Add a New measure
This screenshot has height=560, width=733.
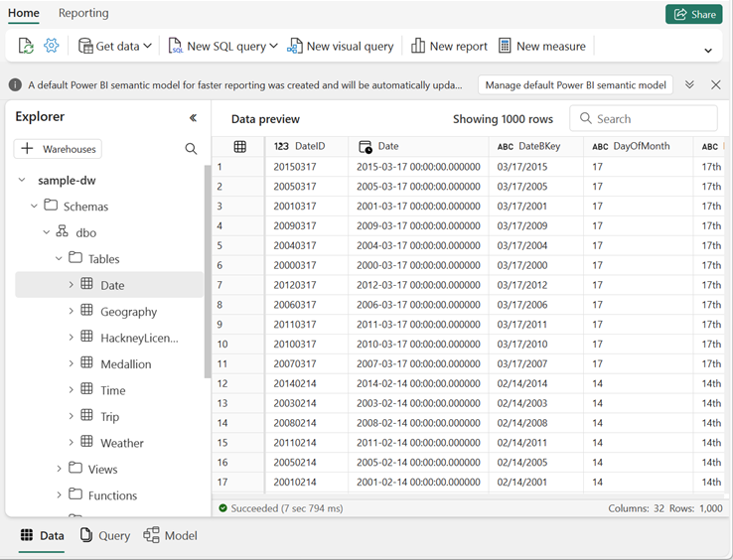541,46
